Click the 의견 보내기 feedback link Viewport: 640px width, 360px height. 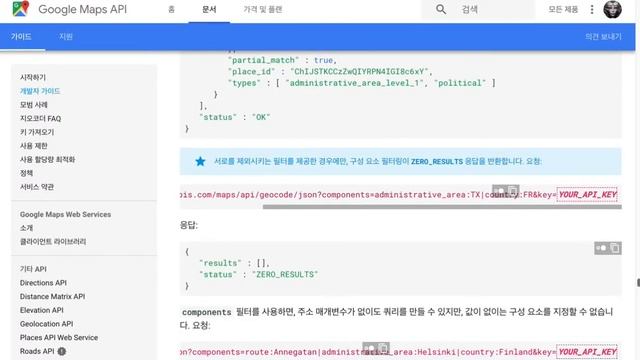tap(603, 37)
